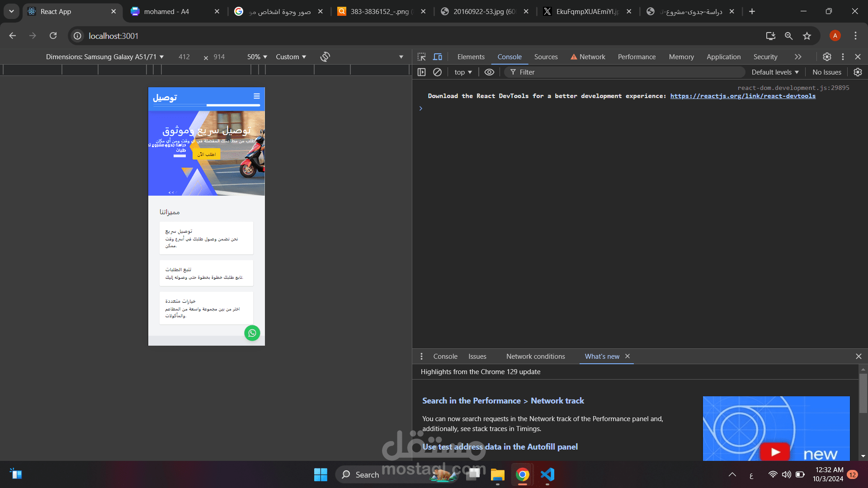Open DevTools settings gear
868x488 pixels.
click(x=827, y=57)
